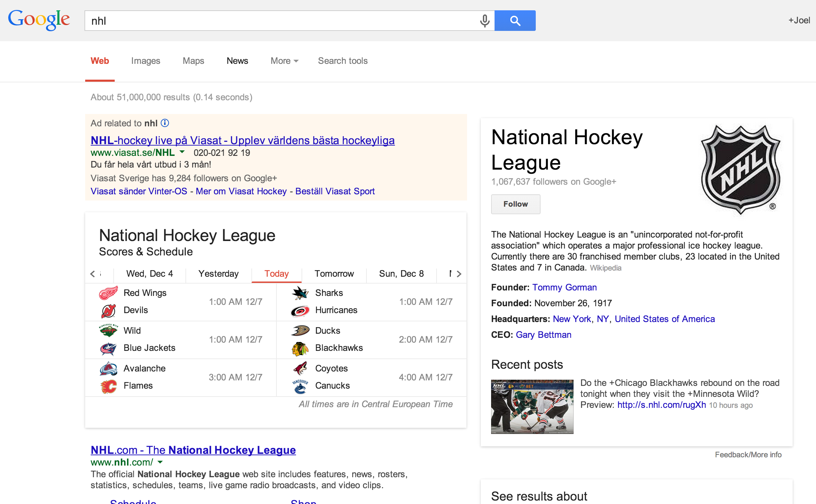This screenshot has height=504, width=816.
Task: Open the ad info circle icon
Action: [165, 123]
